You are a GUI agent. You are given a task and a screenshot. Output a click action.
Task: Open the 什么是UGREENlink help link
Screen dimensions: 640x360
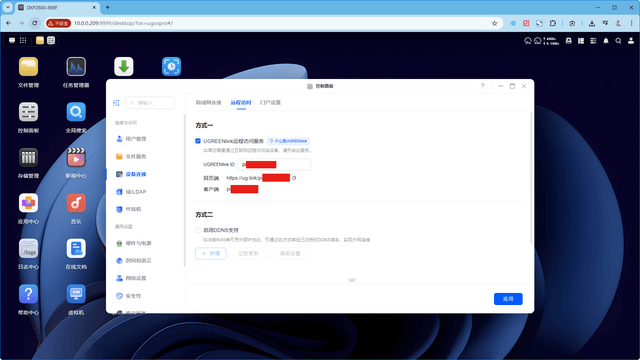coord(289,141)
